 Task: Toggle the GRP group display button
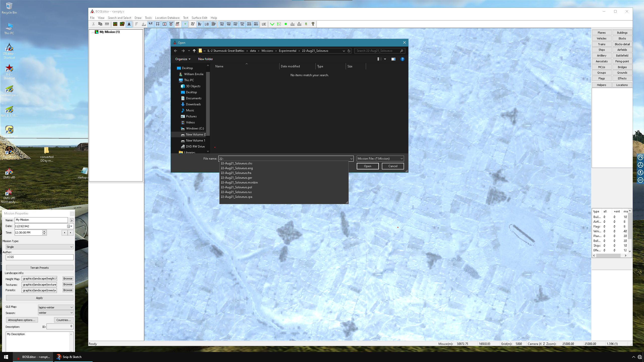178,24
